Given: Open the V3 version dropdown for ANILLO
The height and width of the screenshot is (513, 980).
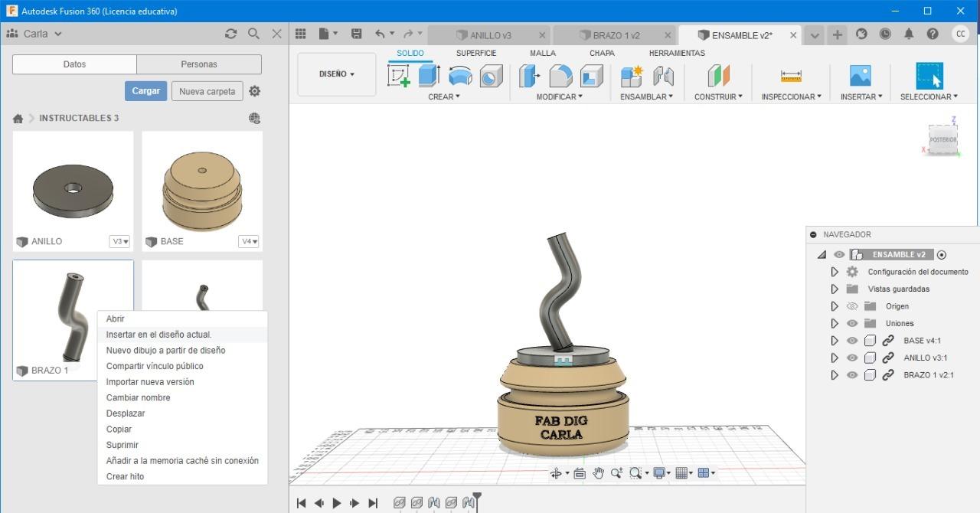Looking at the screenshot, I should point(119,241).
